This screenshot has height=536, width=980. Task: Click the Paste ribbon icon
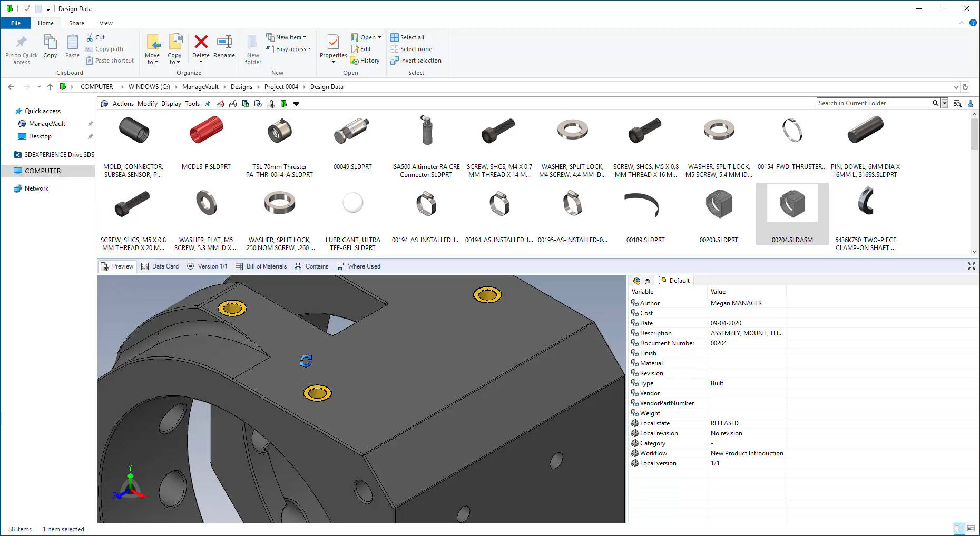(73, 42)
